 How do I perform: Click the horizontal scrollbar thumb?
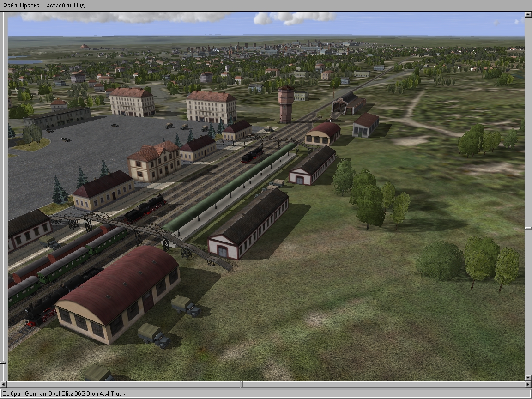[242, 385]
